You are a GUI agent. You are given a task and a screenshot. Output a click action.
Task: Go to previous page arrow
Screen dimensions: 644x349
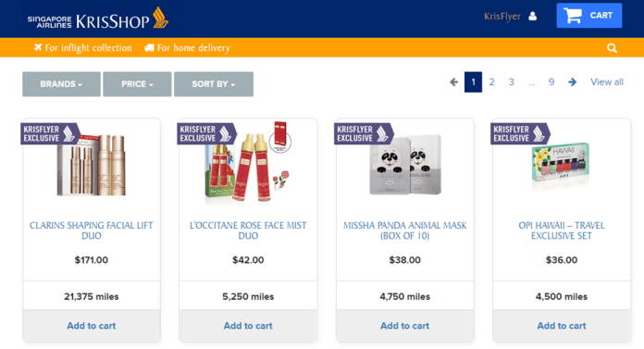pos(453,81)
